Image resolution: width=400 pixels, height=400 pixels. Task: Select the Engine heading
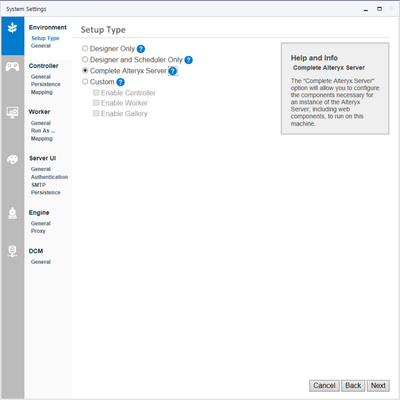point(39,213)
